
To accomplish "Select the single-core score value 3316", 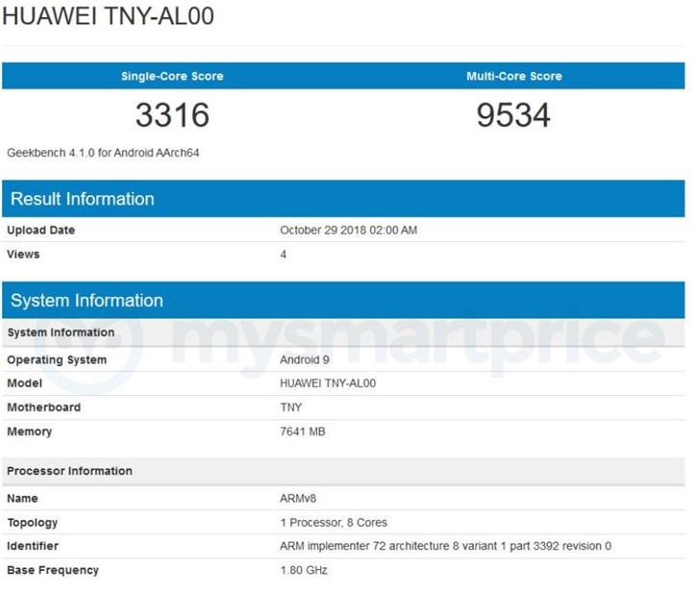I will (x=172, y=115).
